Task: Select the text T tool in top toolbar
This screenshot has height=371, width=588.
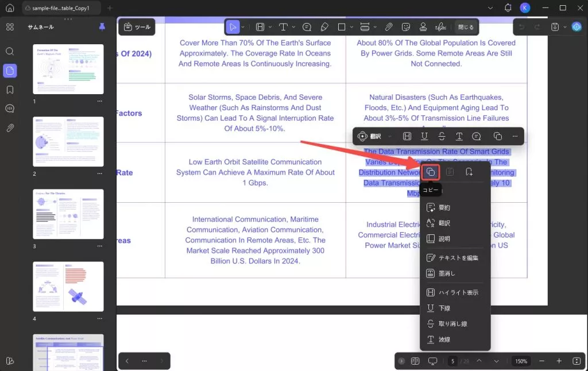Action: [x=283, y=27]
